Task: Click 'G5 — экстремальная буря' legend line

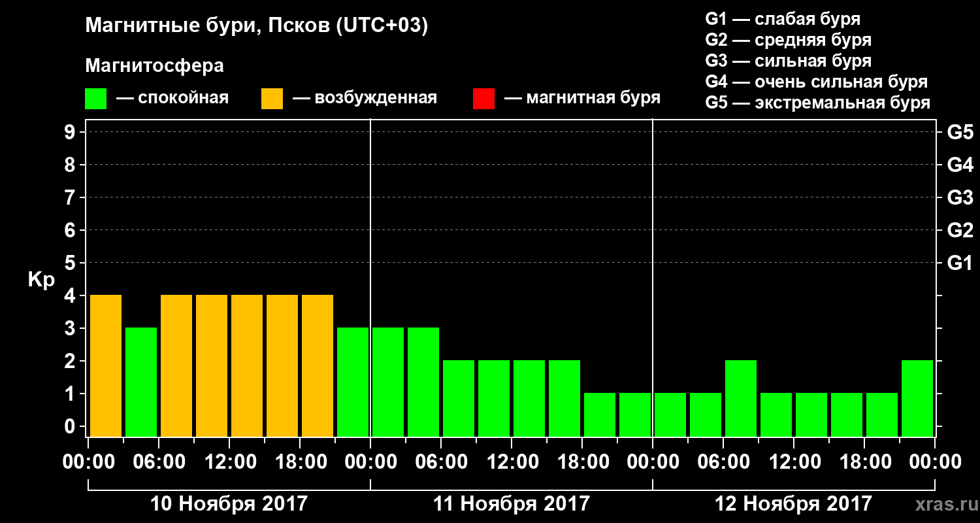Action: tap(817, 103)
